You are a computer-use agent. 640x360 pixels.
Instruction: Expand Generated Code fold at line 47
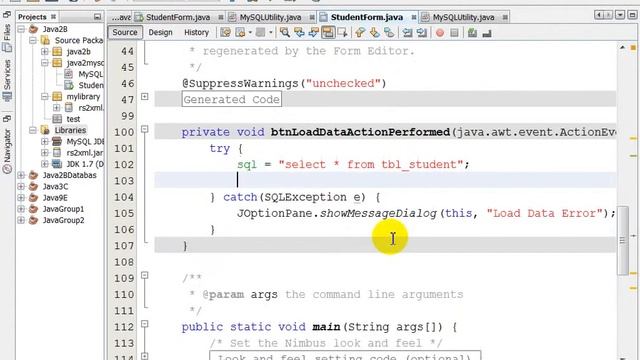coord(144,96)
